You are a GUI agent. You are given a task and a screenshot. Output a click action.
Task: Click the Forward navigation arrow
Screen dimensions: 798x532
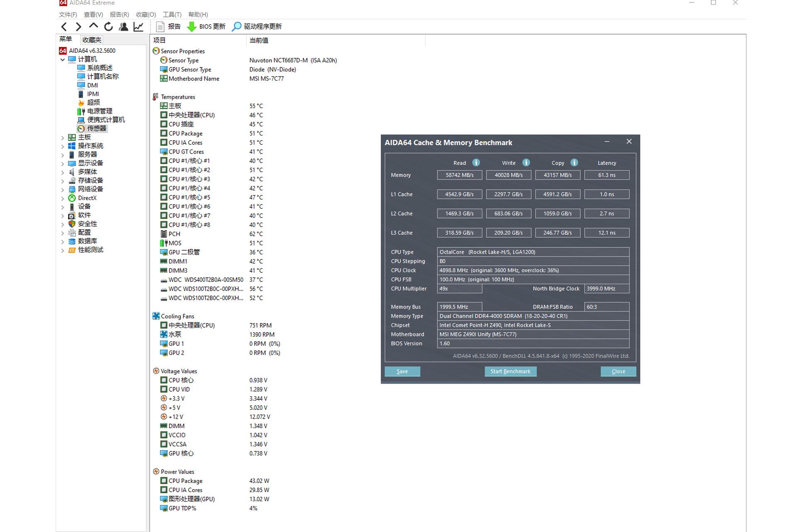click(x=79, y=27)
